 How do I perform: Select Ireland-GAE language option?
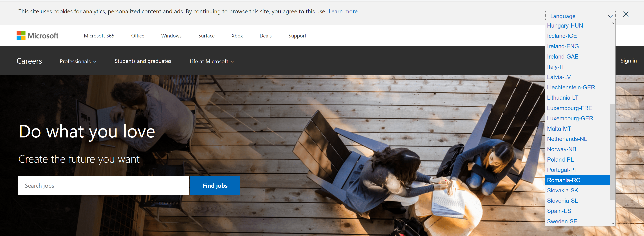tap(578, 57)
